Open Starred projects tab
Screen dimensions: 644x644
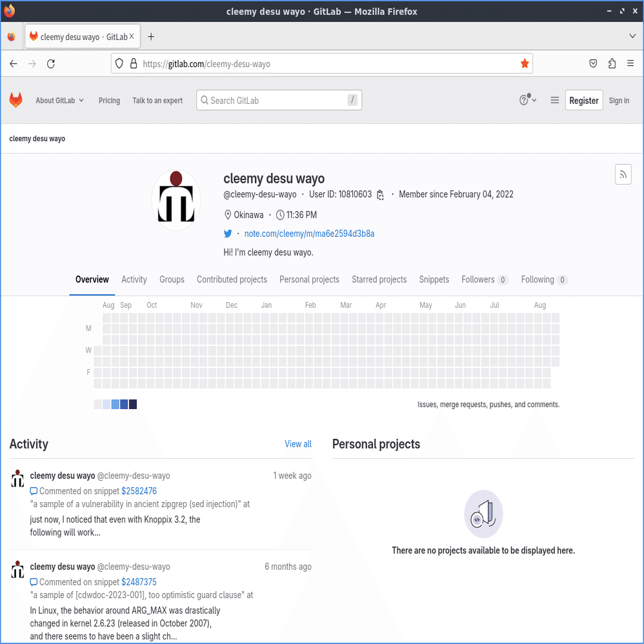[379, 279]
